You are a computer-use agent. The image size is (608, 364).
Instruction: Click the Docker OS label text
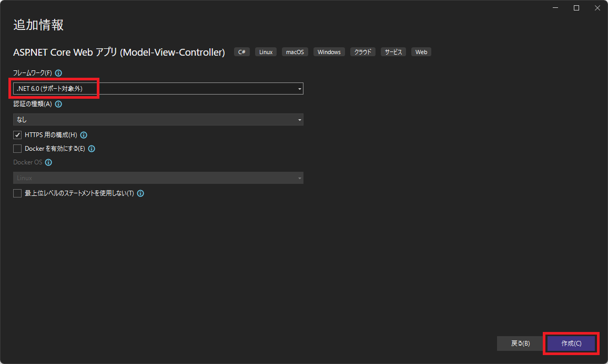click(x=27, y=162)
